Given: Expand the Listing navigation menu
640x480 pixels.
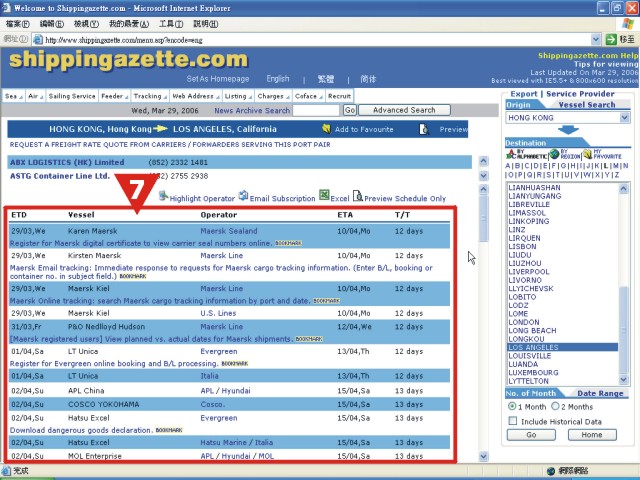Looking at the screenshot, I should 238,96.
